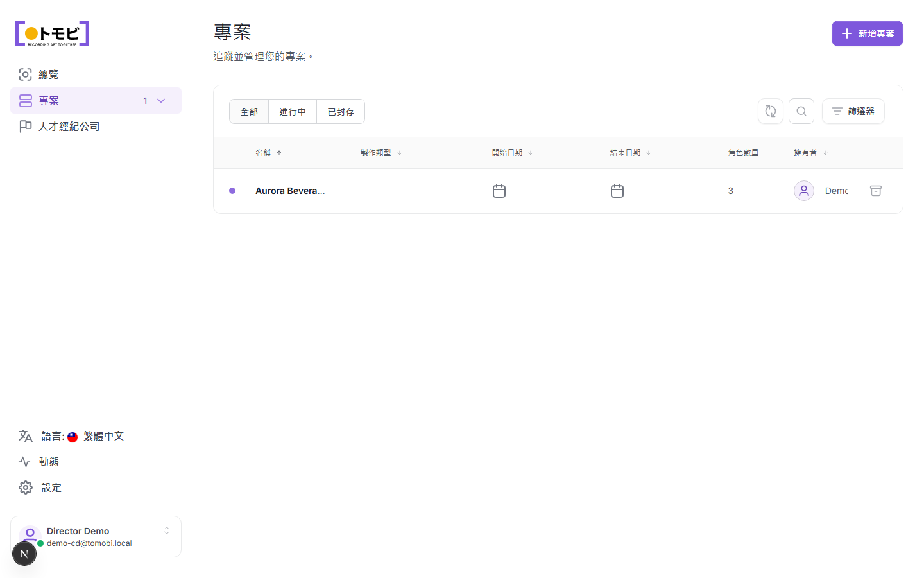Image resolution: width=924 pixels, height=578 pixels.
Task: Archive the Aurora project
Action: pos(876,191)
